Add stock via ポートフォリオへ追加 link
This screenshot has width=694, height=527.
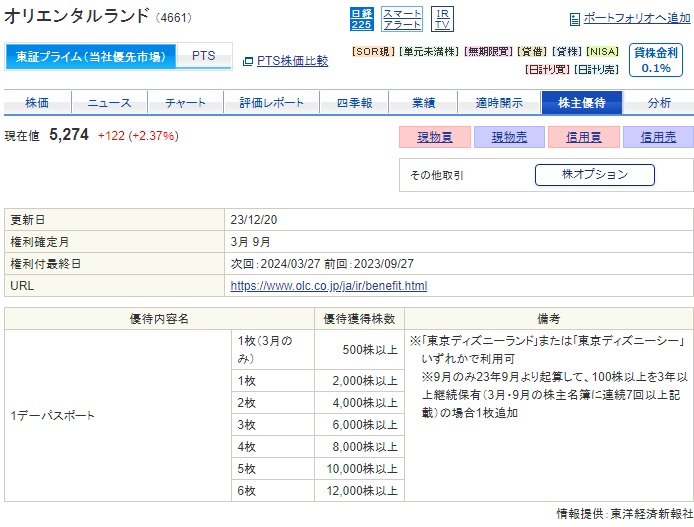(x=636, y=18)
